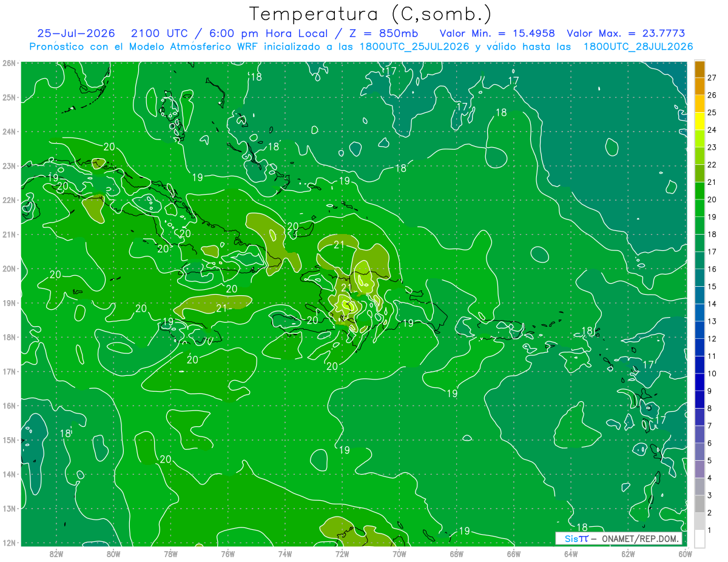Click the legend value '23'
Screen dimensions: 728x562
(x=712, y=147)
